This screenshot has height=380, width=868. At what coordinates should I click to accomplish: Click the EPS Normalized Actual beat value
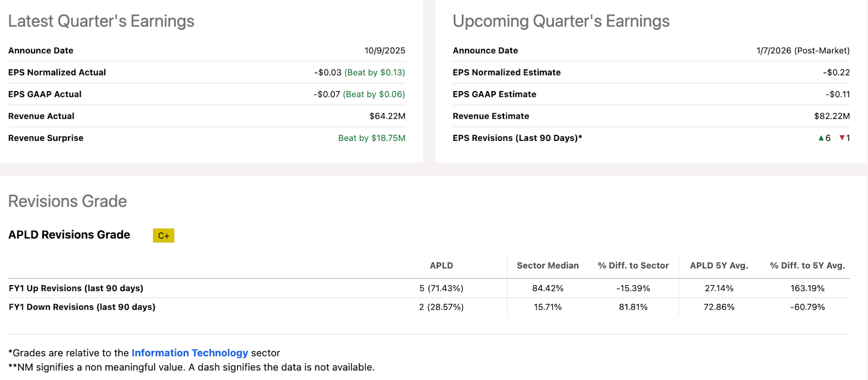click(x=374, y=73)
